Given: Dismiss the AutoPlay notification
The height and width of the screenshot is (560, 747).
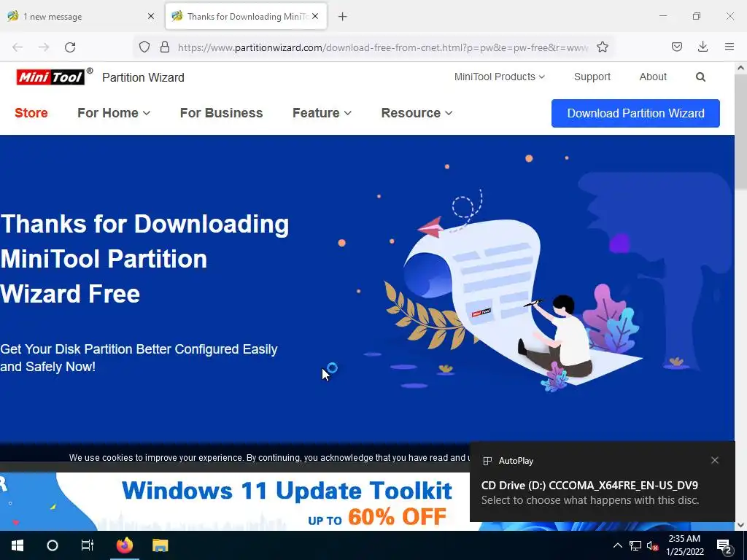Looking at the screenshot, I should coord(715,460).
